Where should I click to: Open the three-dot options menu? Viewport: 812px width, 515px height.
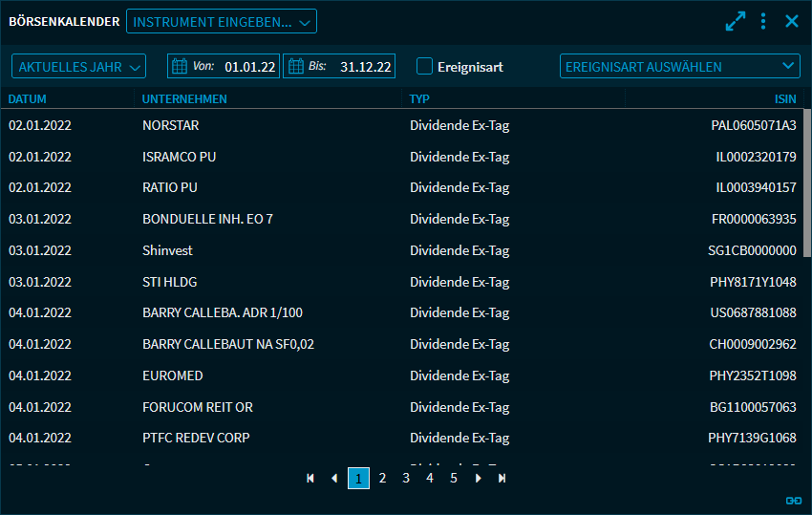763,21
